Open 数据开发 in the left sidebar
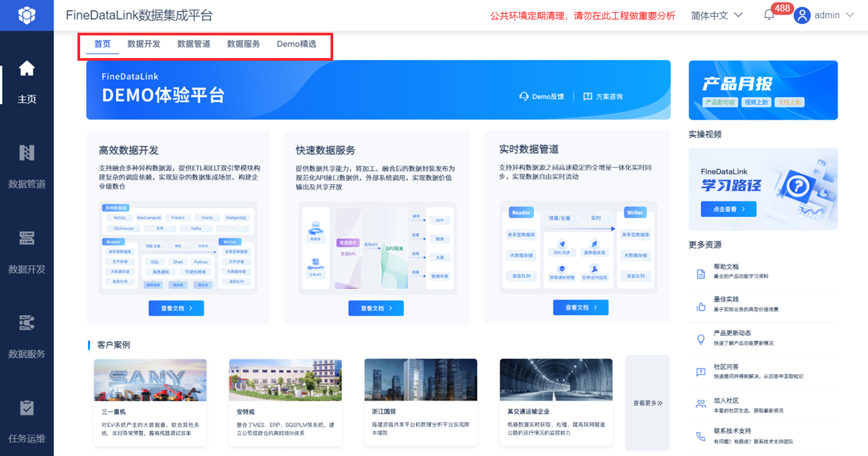Viewport: 868px width, 456px height. tap(27, 251)
